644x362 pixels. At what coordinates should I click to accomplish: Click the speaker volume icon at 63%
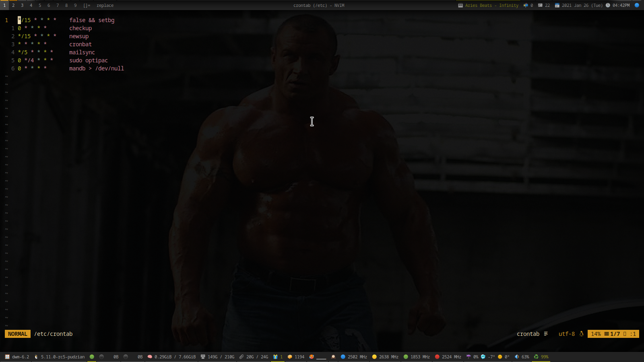pos(517,357)
